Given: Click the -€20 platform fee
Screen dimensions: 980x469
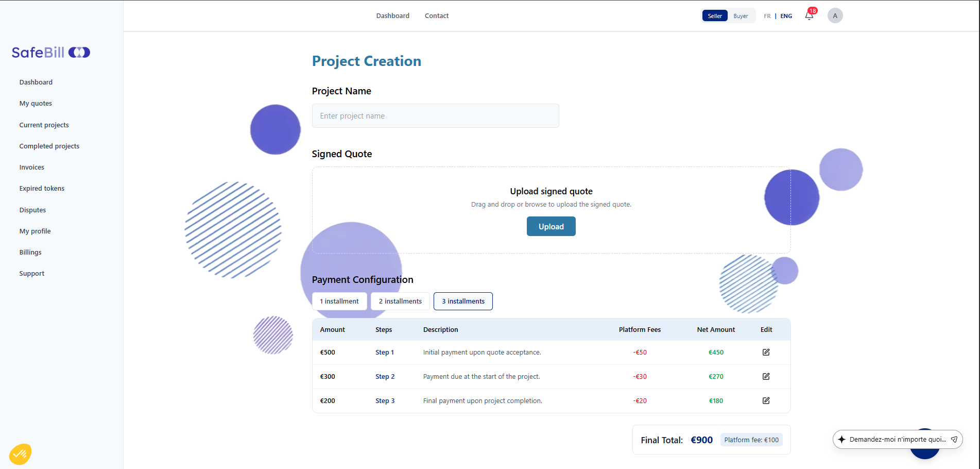Looking at the screenshot, I should (640, 400).
